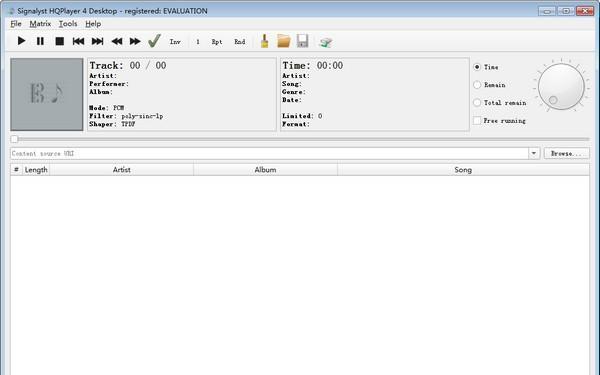Start playback with the Play button
The height and width of the screenshot is (375, 600).
(21, 41)
